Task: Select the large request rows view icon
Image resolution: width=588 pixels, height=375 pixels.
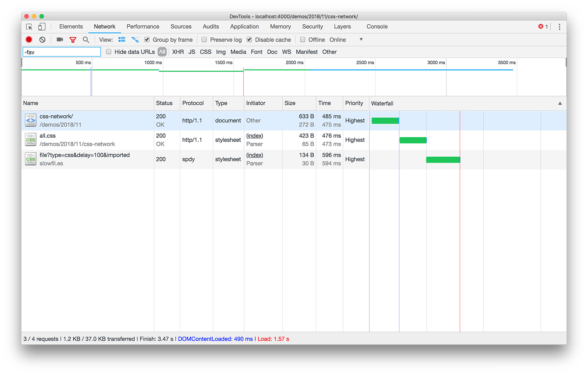Action: pyautogui.click(x=122, y=40)
